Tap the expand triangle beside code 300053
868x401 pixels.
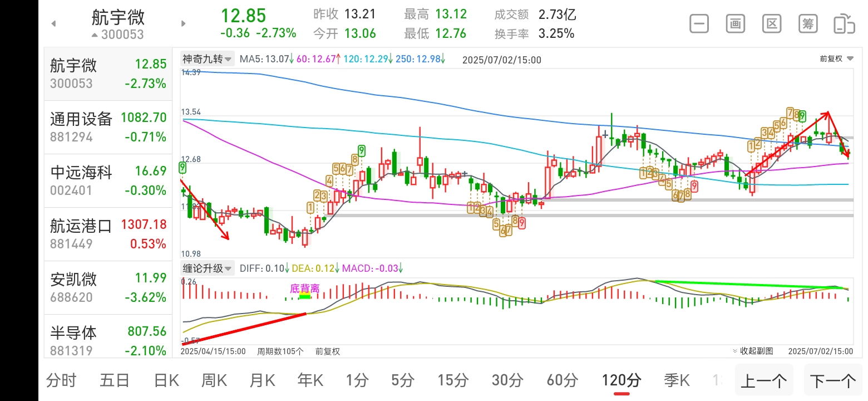click(x=95, y=35)
